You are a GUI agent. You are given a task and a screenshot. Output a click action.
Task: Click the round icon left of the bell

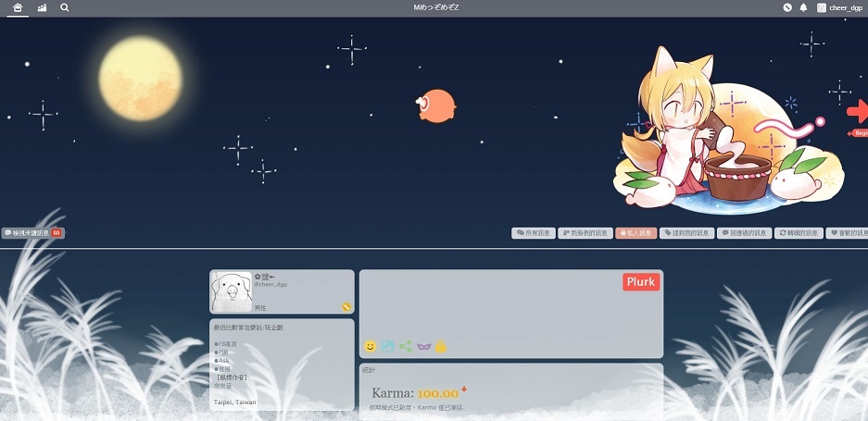[787, 7]
